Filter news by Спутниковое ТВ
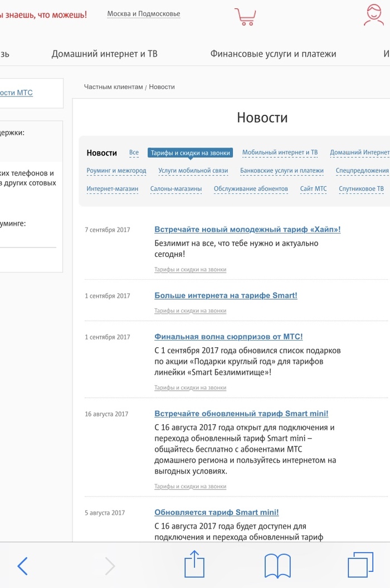This screenshot has height=588, width=390. coord(361,189)
